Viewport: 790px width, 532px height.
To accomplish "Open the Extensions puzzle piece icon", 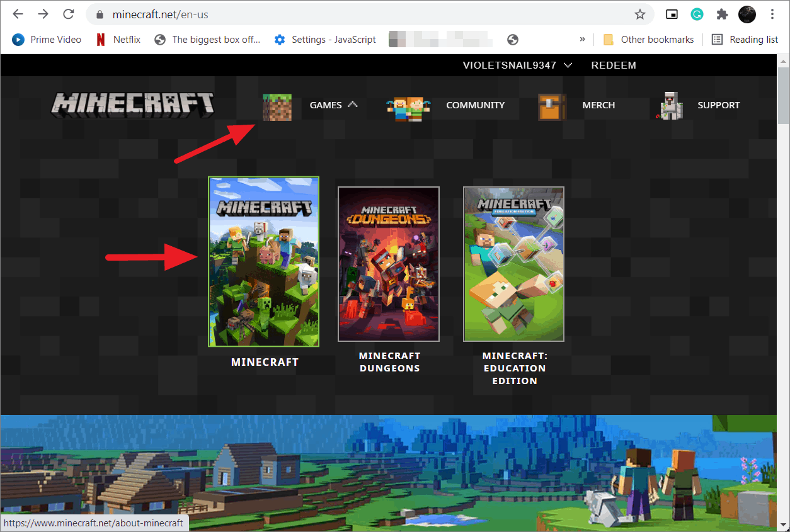I will [722, 14].
